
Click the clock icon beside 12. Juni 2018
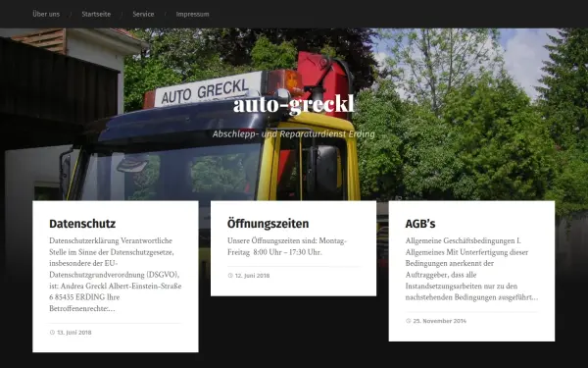[230, 275]
